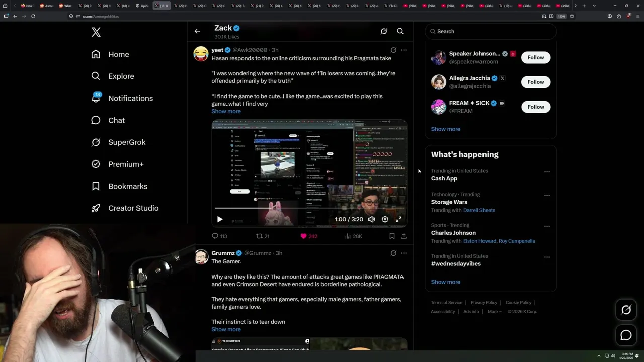Open Privacy Policy link

tap(484, 303)
